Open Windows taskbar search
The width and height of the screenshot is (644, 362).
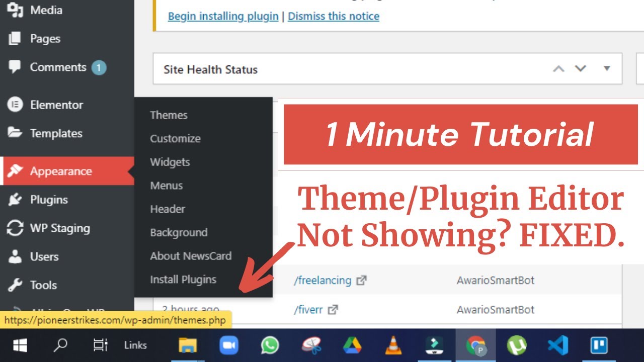coord(60,345)
